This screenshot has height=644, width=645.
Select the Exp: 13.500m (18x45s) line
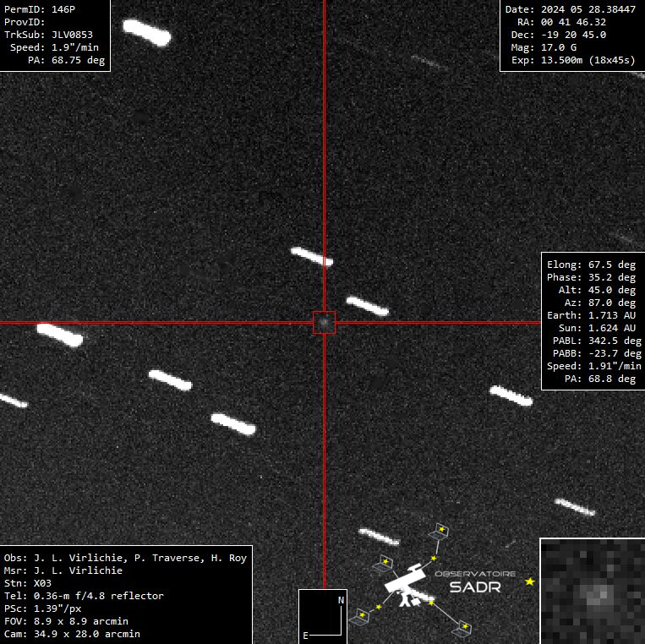(x=573, y=60)
